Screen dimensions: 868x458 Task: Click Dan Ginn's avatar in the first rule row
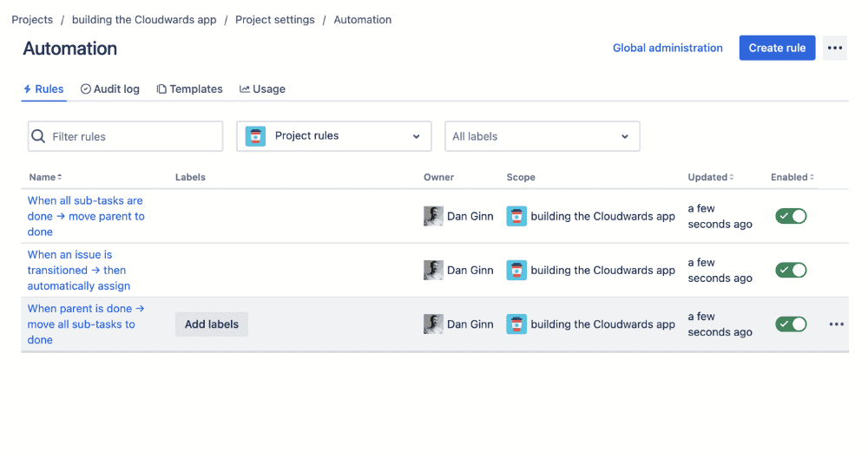433,216
